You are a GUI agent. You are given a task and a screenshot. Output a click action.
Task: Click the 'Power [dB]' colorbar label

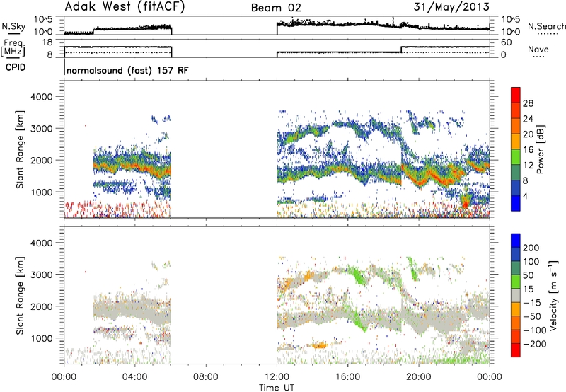pyautogui.click(x=540, y=149)
